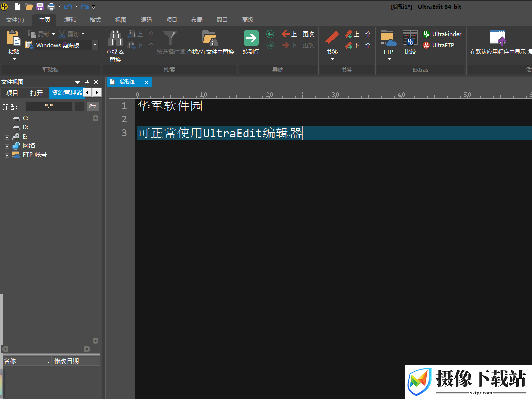532x399 pixels.
Task: Close the File View (文件视图) panel
Action: (x=96, y=82)
